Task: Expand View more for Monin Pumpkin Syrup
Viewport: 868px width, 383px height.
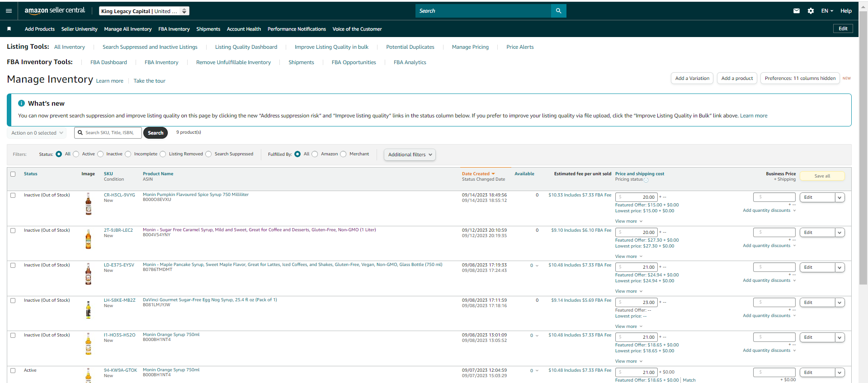Action: coord(628,221)
